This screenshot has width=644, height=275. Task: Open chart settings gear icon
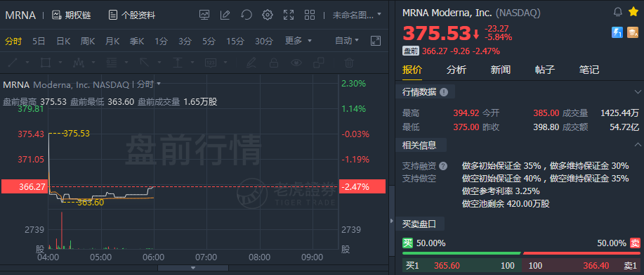(268, 15)
